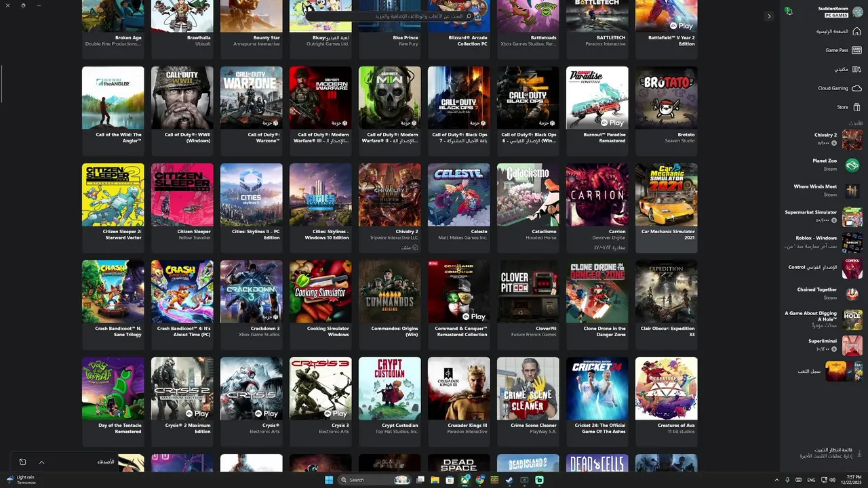Image resolution: width=868 pixels, height=488 pixels.
Task: Open Chained Together in recent list
Action: [829, 293]
